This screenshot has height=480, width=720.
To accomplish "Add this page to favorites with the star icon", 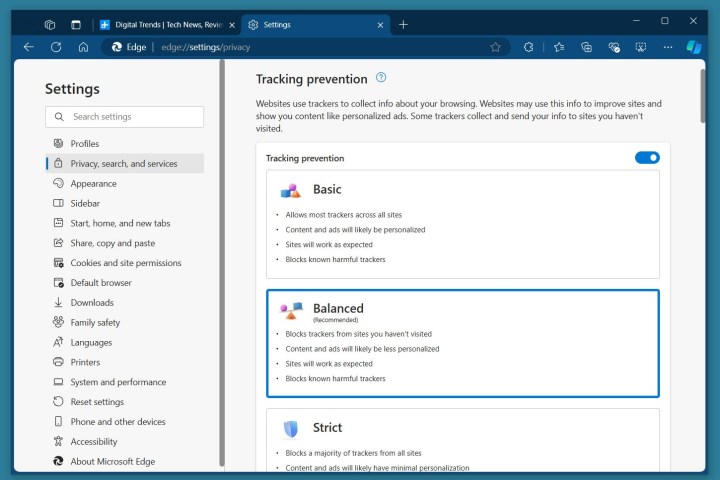I will pos(495,46).
